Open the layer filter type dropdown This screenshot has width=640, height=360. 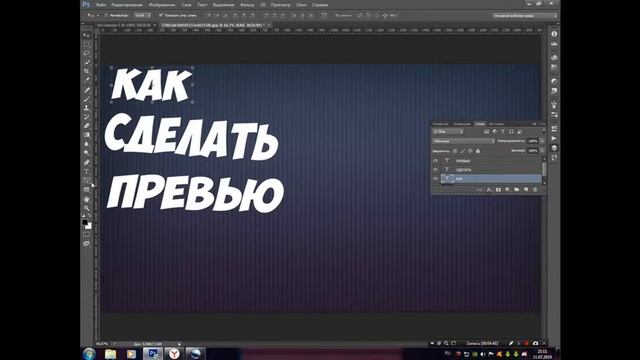448,131
